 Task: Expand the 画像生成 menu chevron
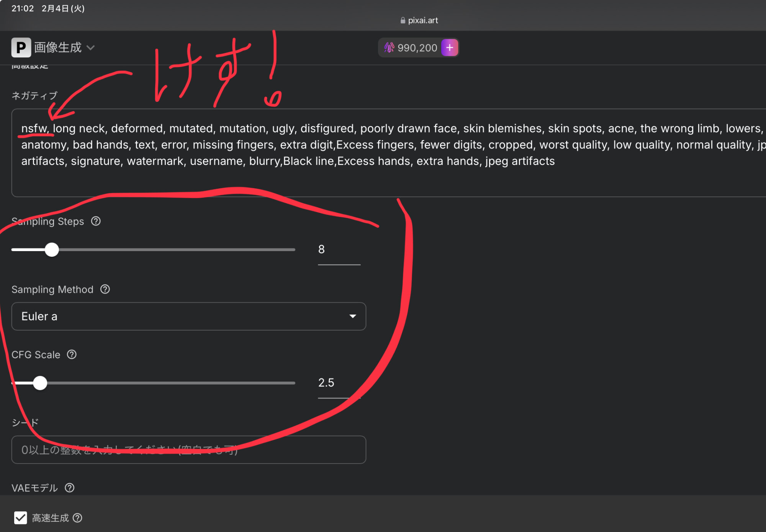tap(91, 48)
